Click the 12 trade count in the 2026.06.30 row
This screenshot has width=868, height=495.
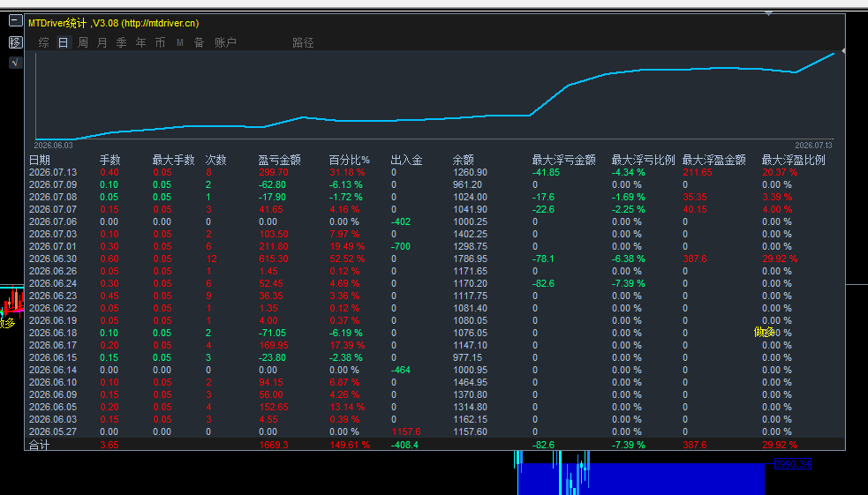coord(211,259)
